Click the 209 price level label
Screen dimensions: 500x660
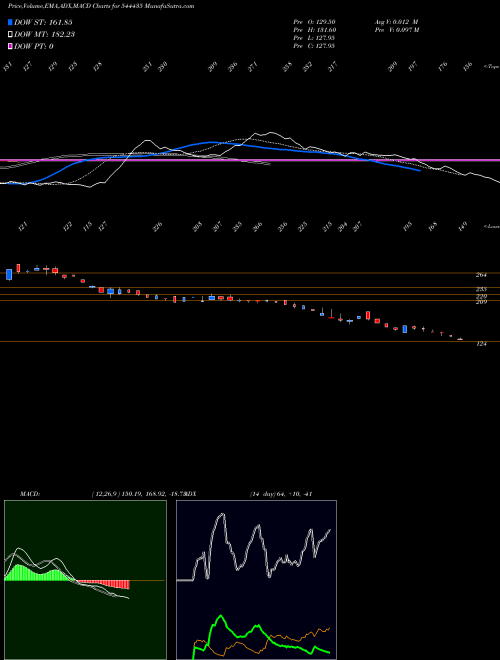(x=481, y=302)
